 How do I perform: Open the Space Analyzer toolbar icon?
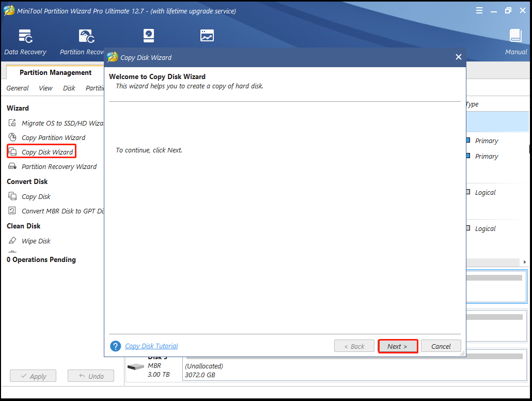pyautogui.click(x=207, y=35)
